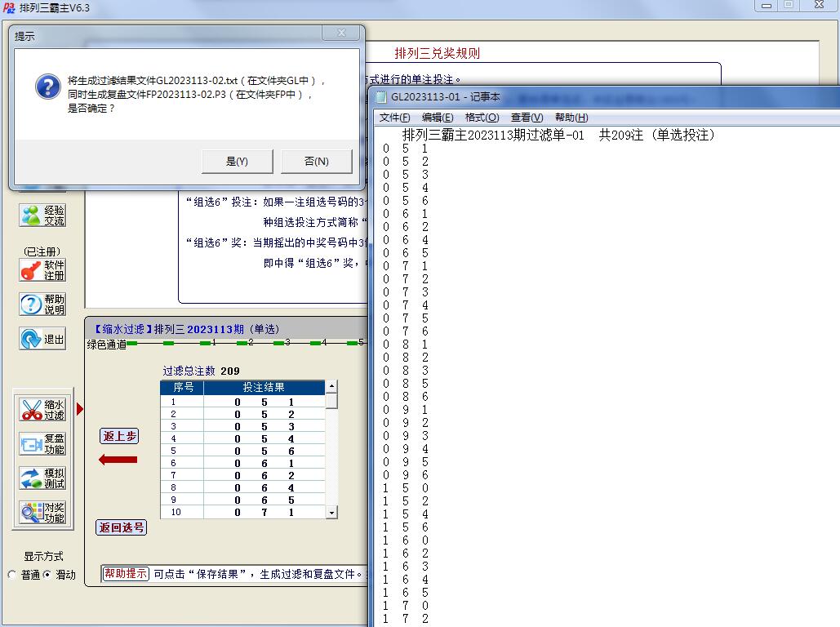
Task: Open the 查看(V) menu in Notepad
Action: (527, 118)
